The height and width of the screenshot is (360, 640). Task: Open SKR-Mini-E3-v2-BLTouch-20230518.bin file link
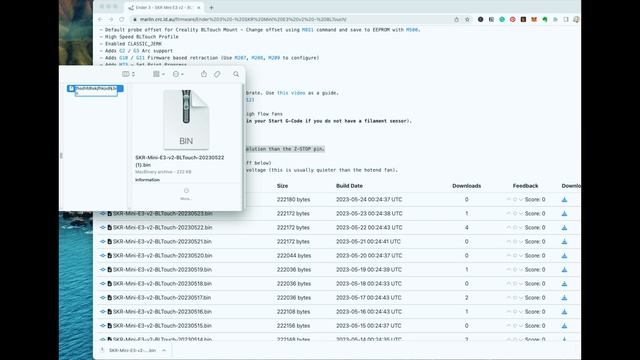click(162, 284)
